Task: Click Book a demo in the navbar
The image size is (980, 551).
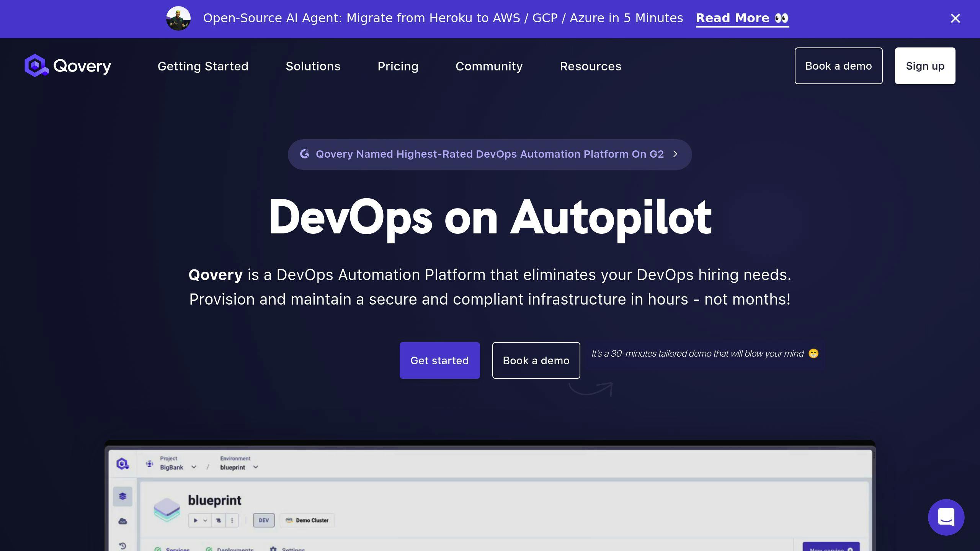Action: coord(838,66)
